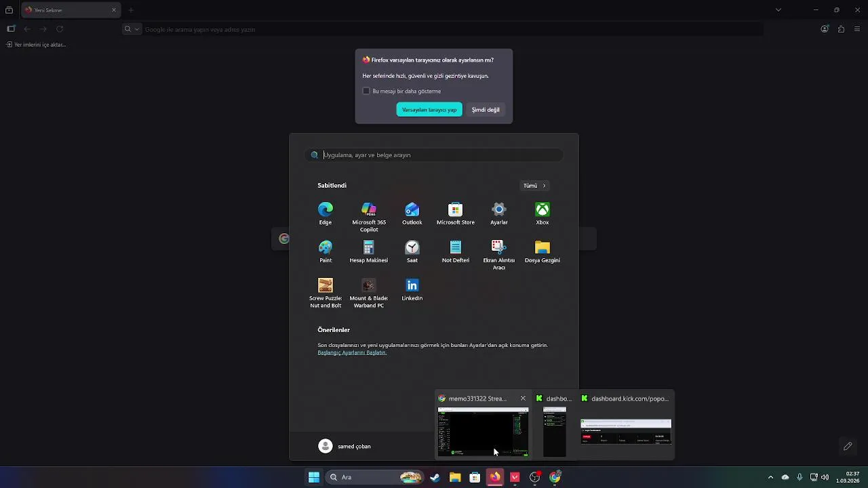Open search engine dropdown in address bar
This screenshot has height=488, width=868.
tap(132, 29)
